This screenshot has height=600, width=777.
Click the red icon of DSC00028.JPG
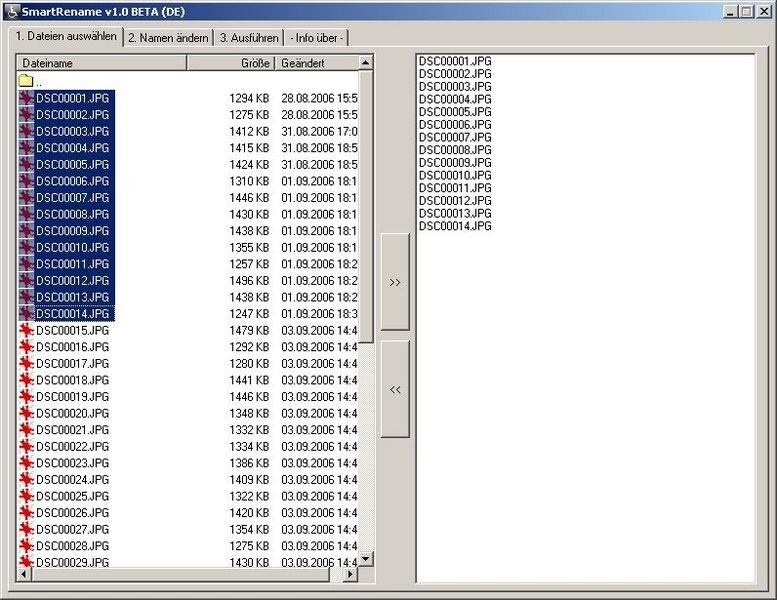(26, 546)
